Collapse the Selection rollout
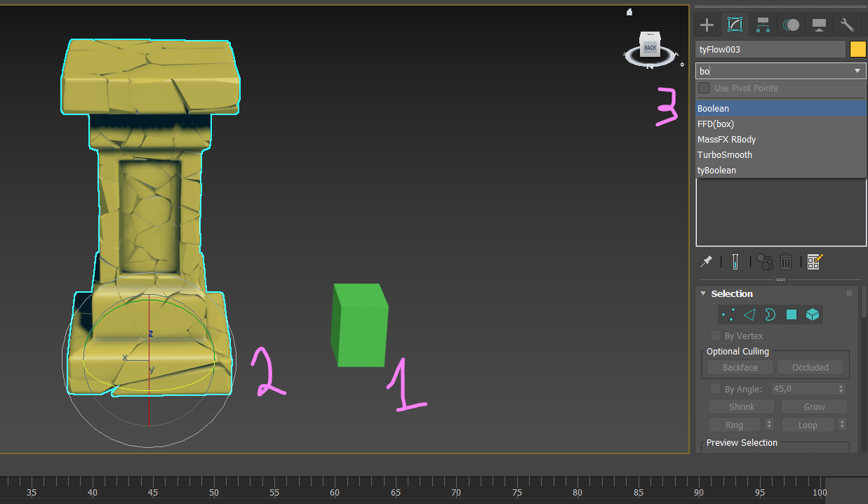Image resolution: width=868 pixels, height=504 pixels. (x=704, y=293)
